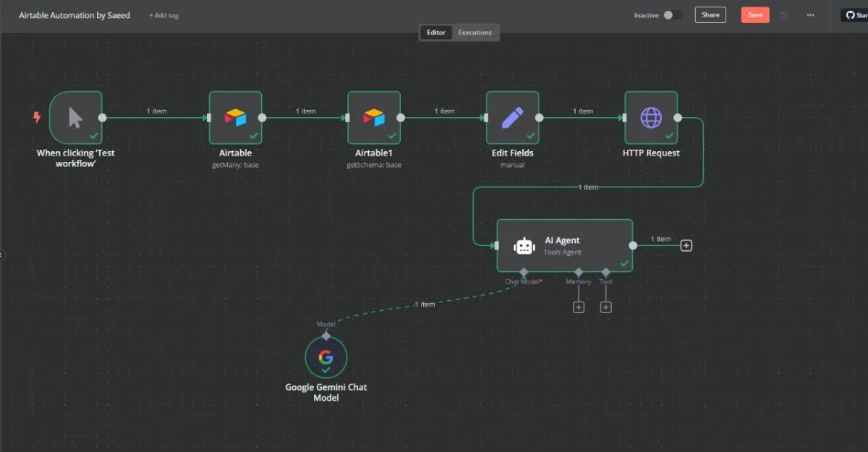868x452 pixels.
Task: Click workflow name Airtable Automation by Saeed
Action: tap(75, 14)
